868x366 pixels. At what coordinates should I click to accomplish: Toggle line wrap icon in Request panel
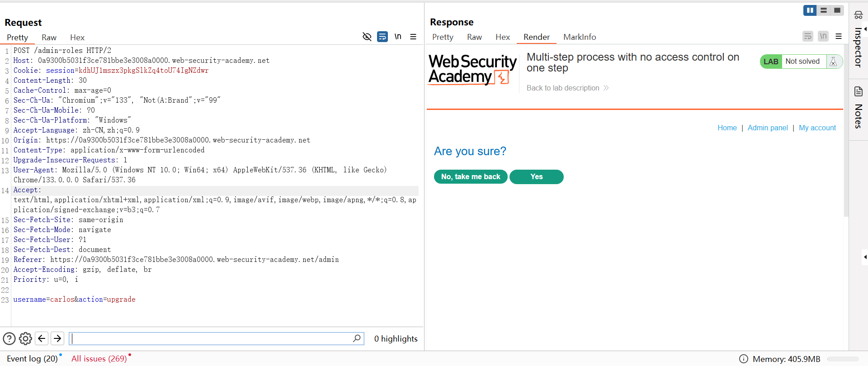(382, 37)
